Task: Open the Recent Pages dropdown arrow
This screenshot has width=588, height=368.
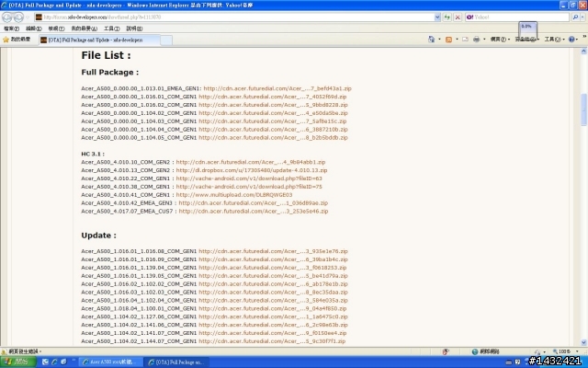Action: 28,17
